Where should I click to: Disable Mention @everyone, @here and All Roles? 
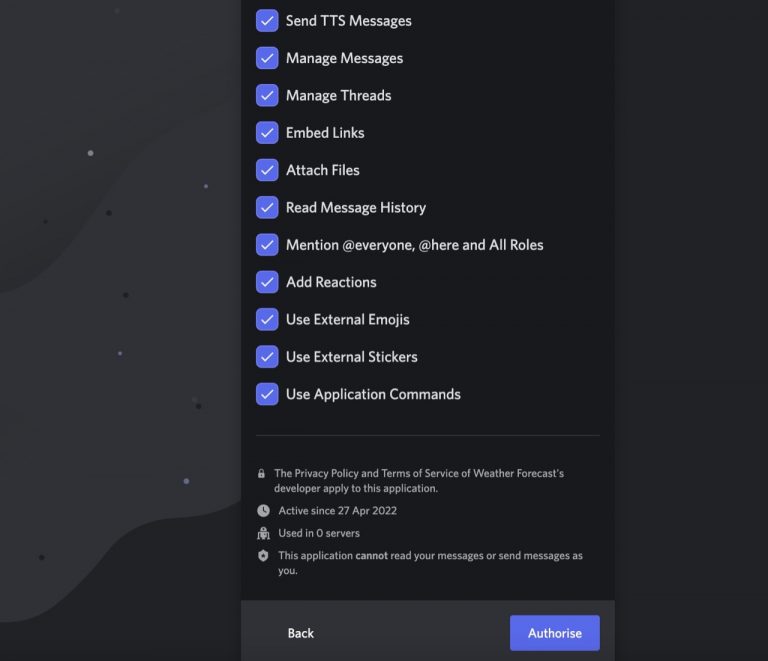point(267,245)
